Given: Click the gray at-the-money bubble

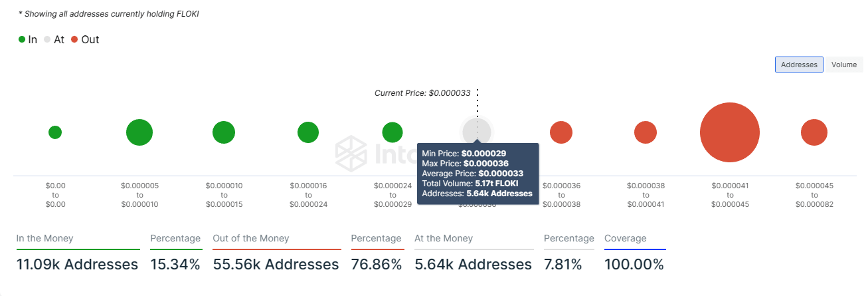Looking at the screenshot, I should coord(476,130).
